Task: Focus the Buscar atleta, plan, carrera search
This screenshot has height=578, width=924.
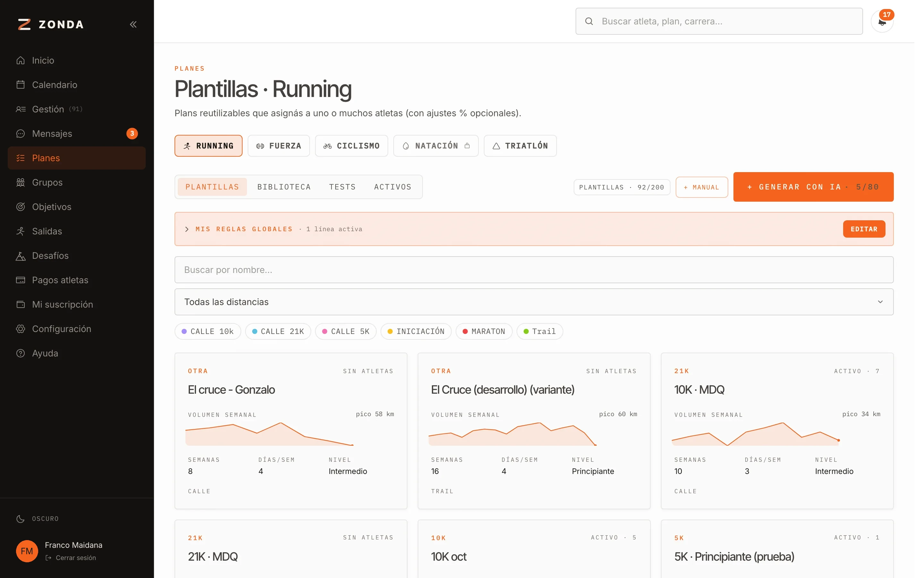Action: (x=719, y=22)
